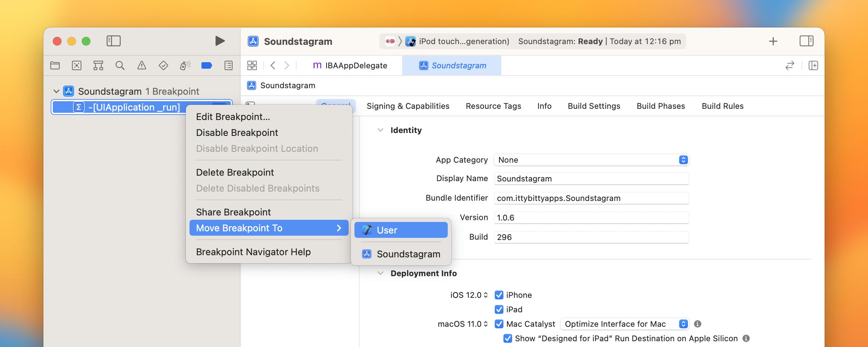Click the Soundstagram breadcrumb project icon
This screenshot has width=868, height=347.
coord(252,86)
